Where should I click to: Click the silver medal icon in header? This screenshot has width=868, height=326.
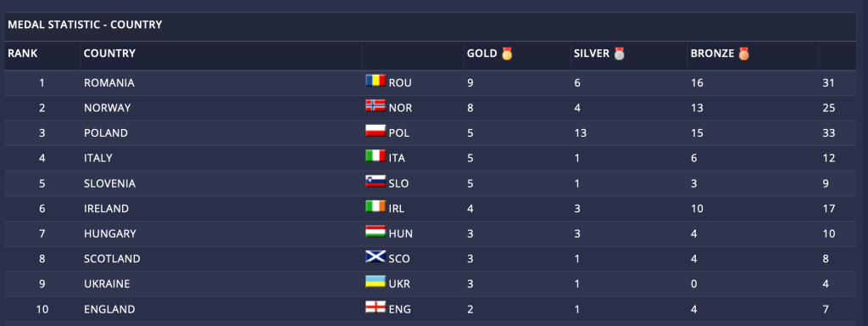click(x=620, y=53)
